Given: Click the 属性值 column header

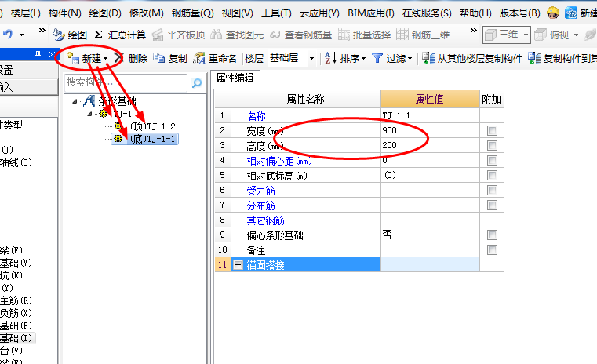Looking at the screenshot, I should [430, 99].
